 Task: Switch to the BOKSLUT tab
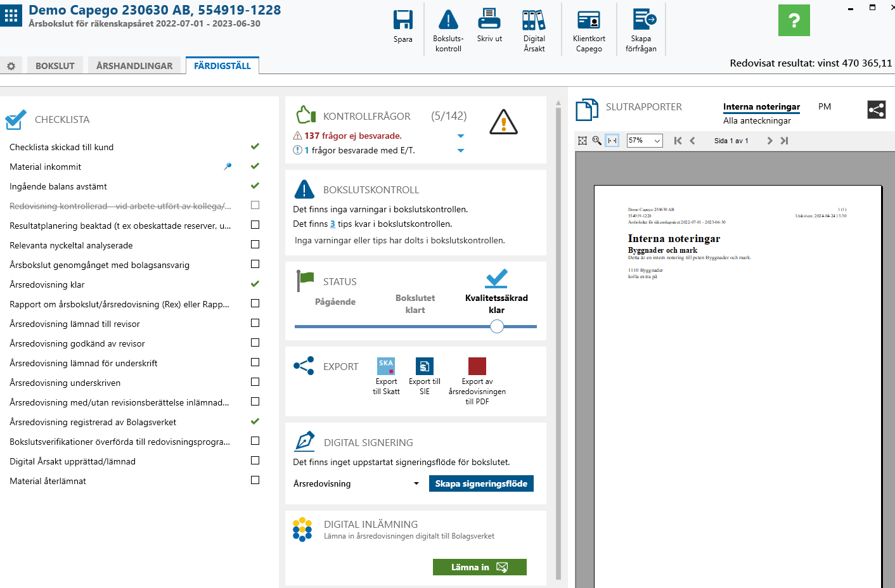[x=55, y=66]
